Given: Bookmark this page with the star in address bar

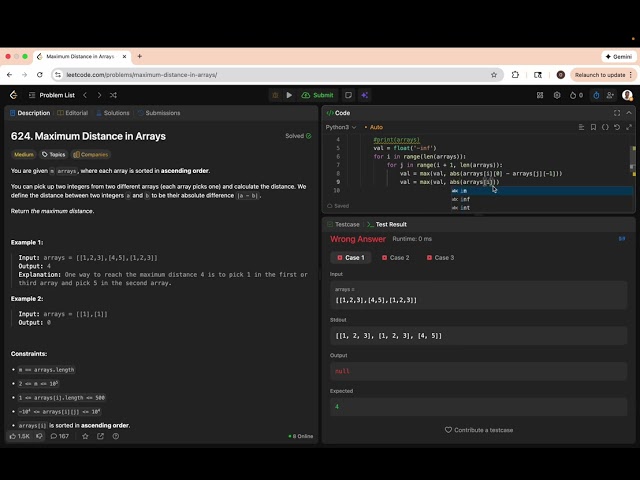Looking at the screenshot, I should 494,75.
